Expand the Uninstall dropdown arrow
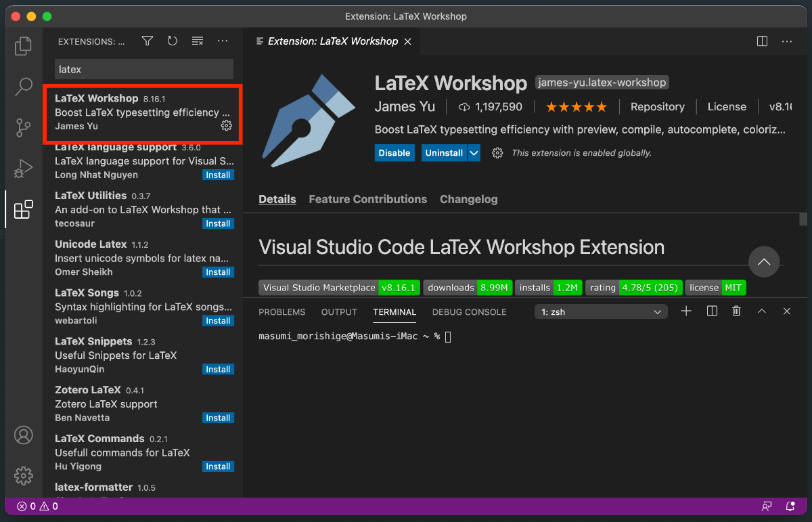 click(x=474, y=153)
